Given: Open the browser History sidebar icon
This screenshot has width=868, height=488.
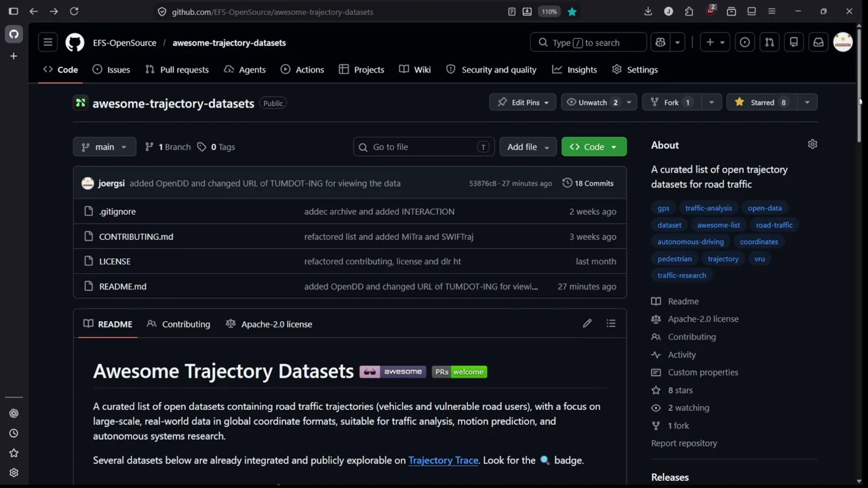Looking at the screenshot, I should click(14, 433).
